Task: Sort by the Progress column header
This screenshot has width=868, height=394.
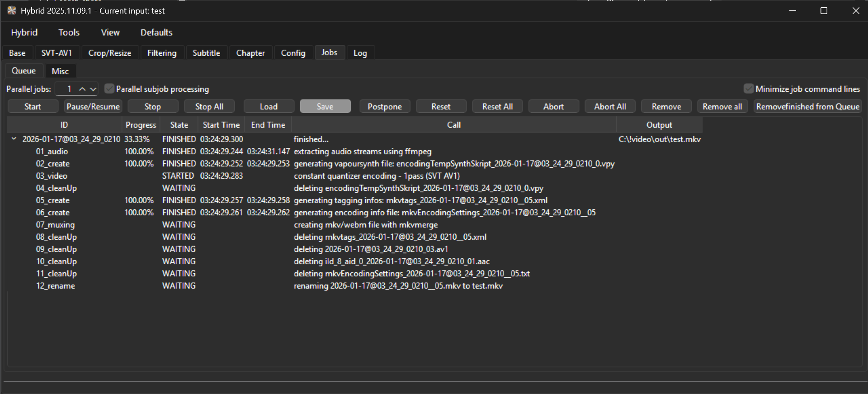Action: 141,125
